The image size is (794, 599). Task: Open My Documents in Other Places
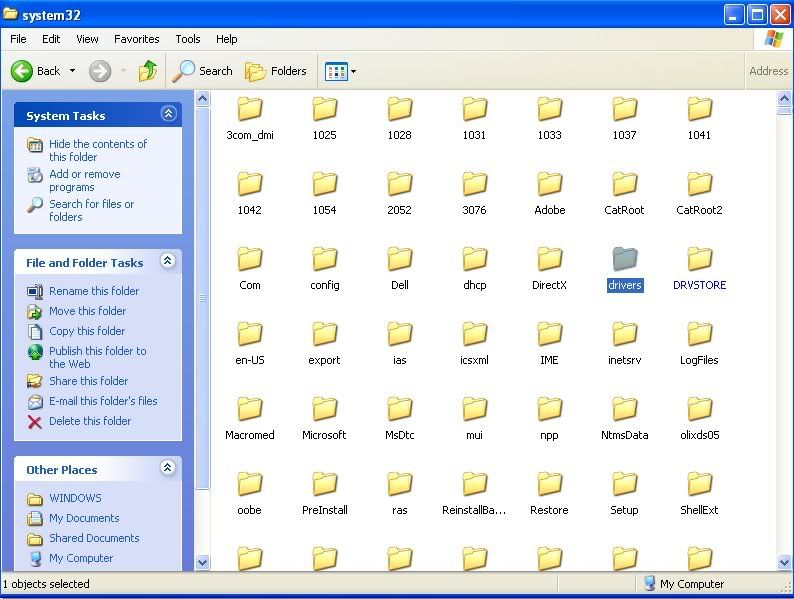[x=84, y=518]
